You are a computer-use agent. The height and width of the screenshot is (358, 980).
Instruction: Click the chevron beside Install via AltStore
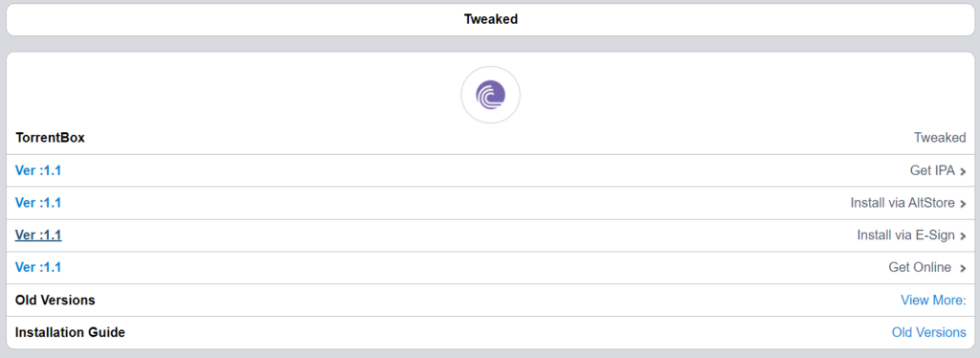tap(963, 204)
